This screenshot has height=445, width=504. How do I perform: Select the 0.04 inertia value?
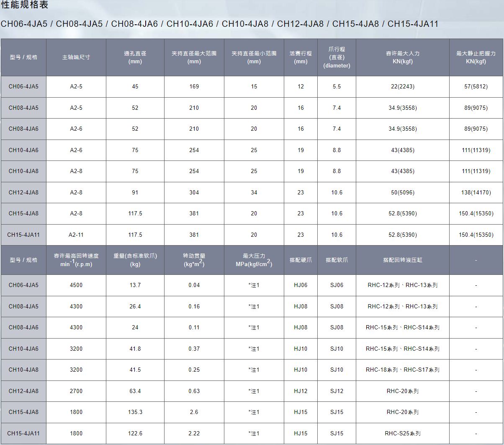point(194,285)
